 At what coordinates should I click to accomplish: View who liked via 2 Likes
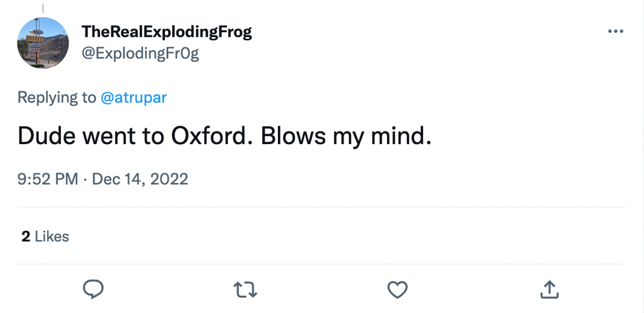pos(45,236)
